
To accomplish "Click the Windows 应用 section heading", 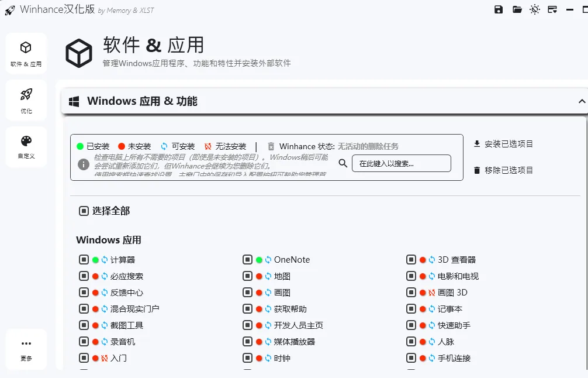I will 109,240.
